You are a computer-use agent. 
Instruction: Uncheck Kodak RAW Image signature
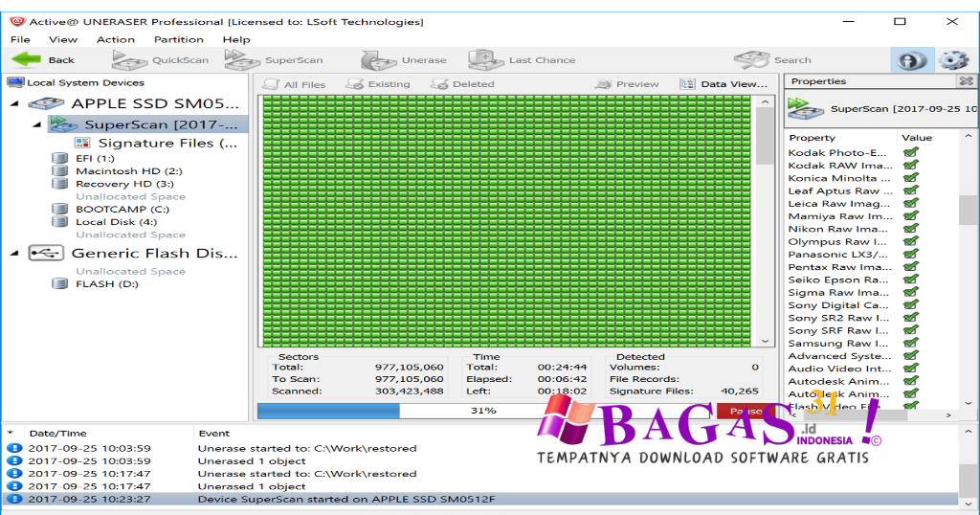tap(911, 165)
